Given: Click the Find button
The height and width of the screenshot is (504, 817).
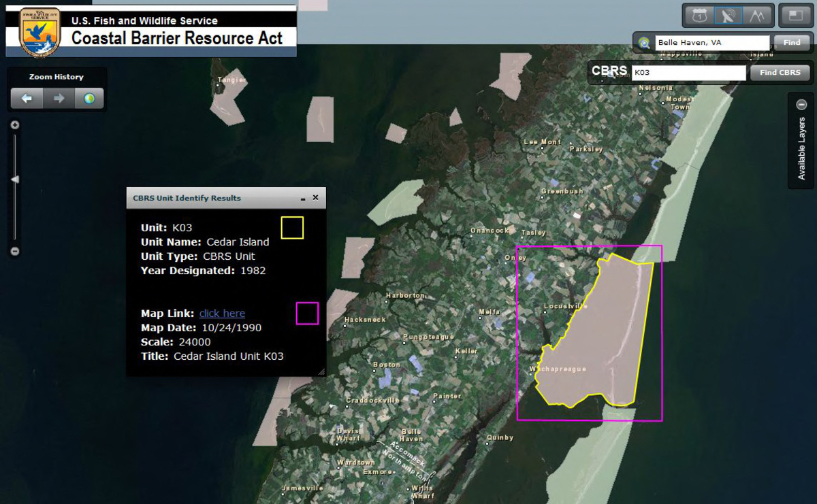Looking at the screenshot, I should click(791, 42).
